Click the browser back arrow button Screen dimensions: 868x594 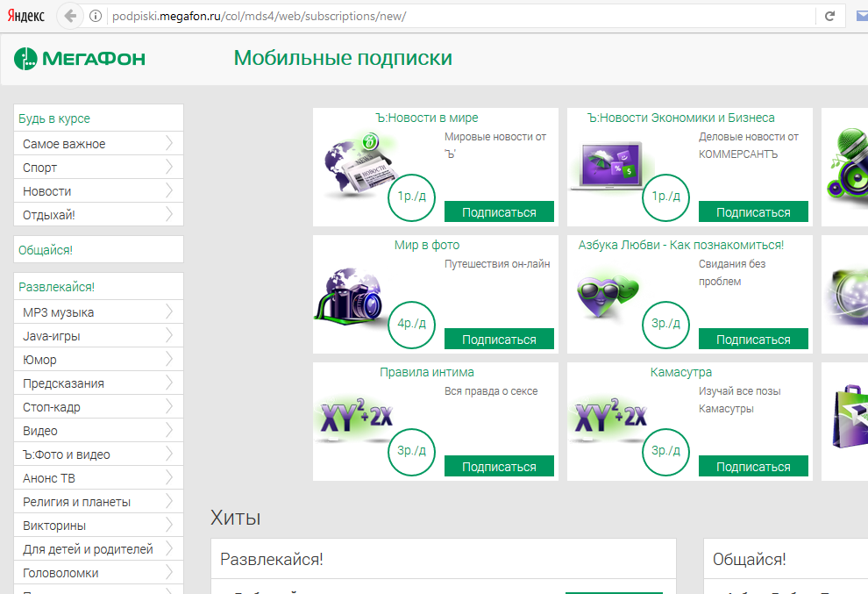(x=70, y=16)
